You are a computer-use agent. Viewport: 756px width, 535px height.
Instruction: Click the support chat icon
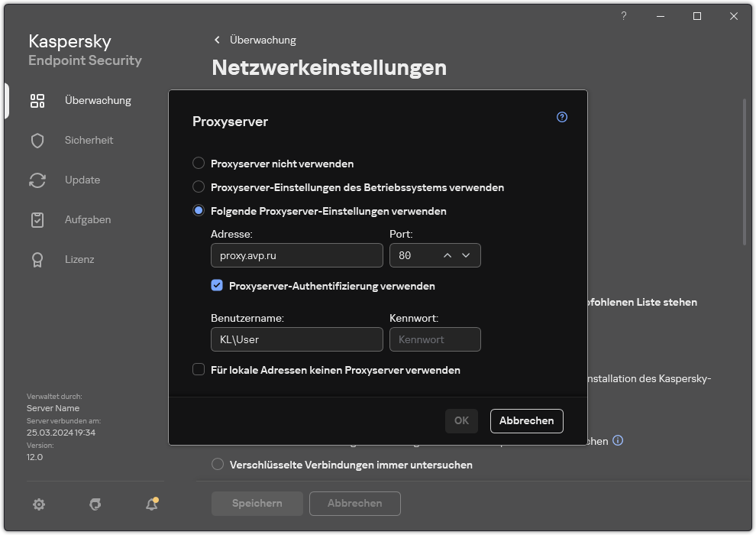pyautogui.click(x=95, y=504)
